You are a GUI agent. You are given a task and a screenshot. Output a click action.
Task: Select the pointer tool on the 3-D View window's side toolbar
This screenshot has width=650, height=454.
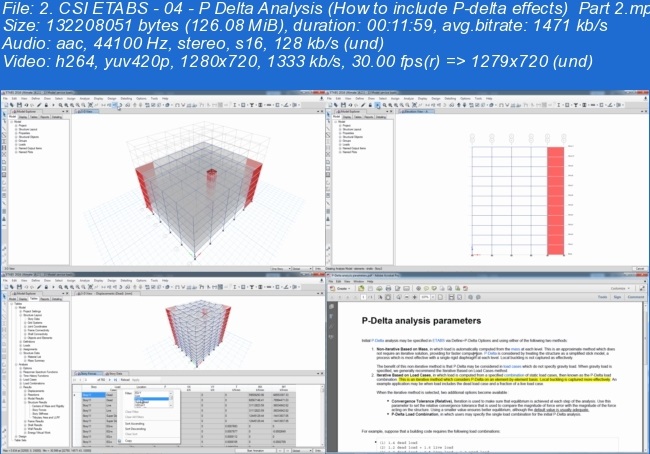4,114
